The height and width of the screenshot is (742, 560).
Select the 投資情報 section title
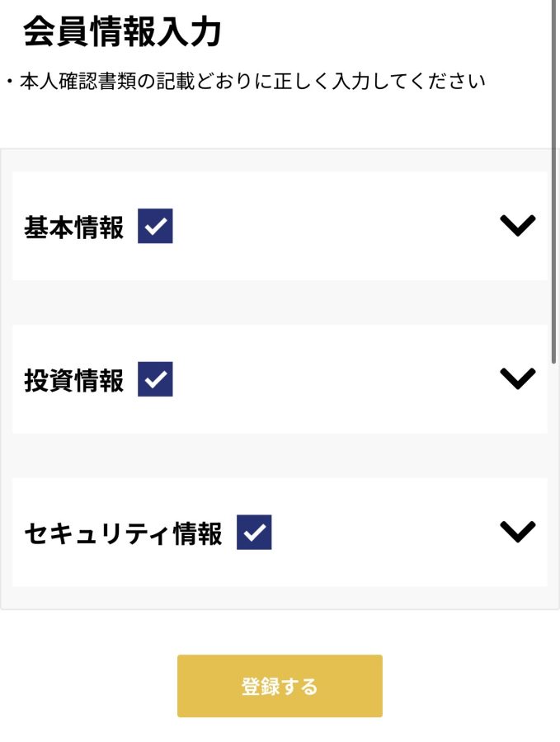[74, 380]
